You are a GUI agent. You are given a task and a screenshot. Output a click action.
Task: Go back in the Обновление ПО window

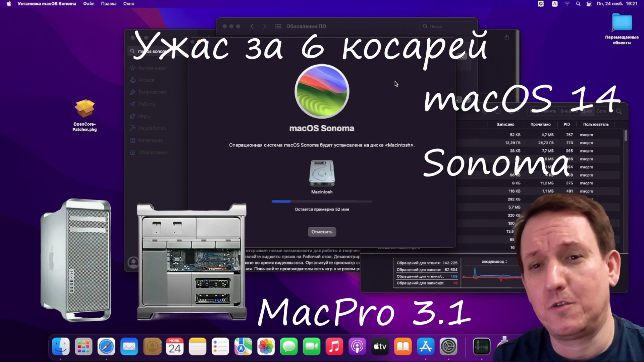pyautogui.click(x=252, y=26)
